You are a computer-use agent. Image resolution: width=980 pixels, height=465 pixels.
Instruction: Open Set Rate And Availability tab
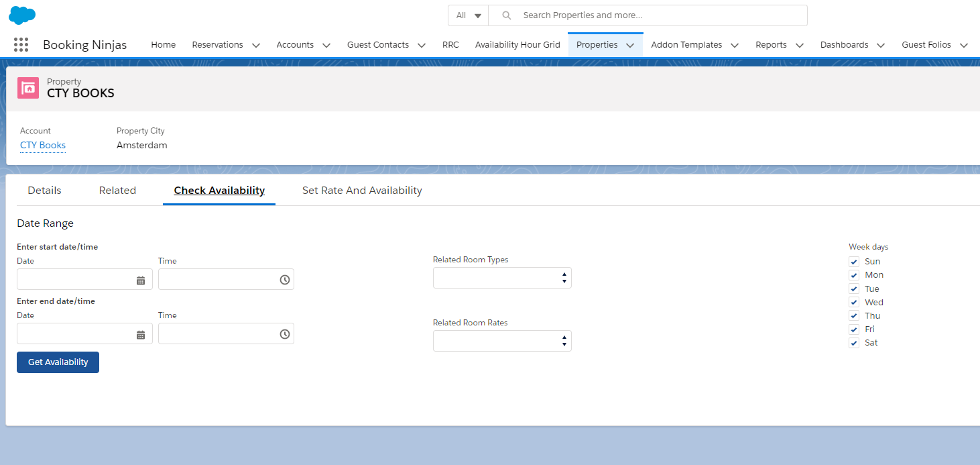[362, 191]
